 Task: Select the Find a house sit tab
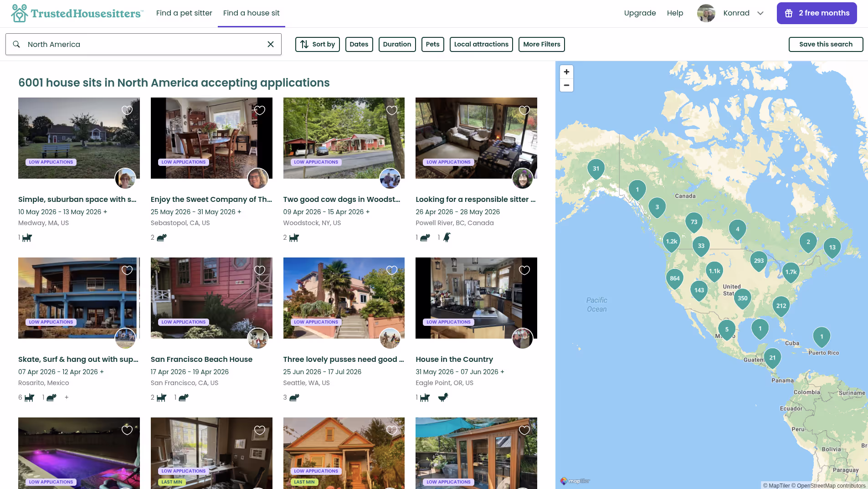[252, 13]
